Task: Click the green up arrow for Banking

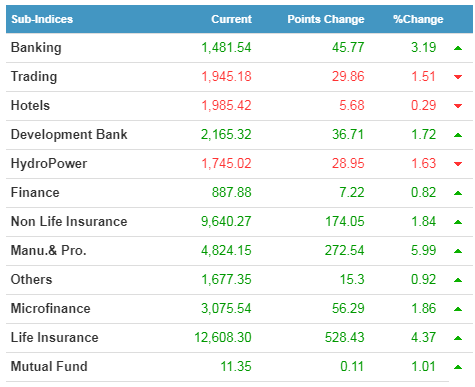Action: tap(458, 48)
